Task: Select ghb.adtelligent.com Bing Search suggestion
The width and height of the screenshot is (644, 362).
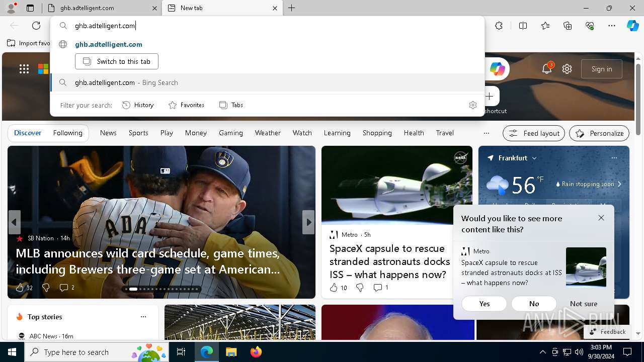Action: tap(268, 82)
